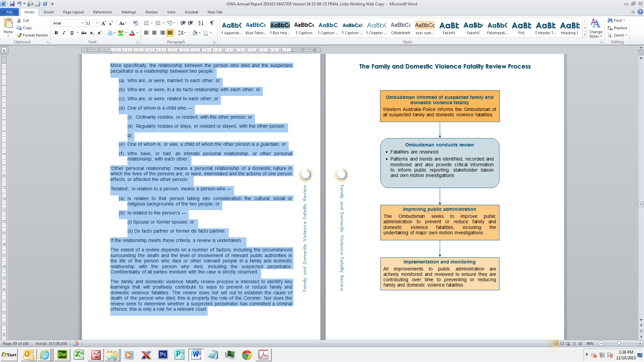644x362 pixels.
Task: Open the font name Arial dropdown
Action: [x=83, y=23]
